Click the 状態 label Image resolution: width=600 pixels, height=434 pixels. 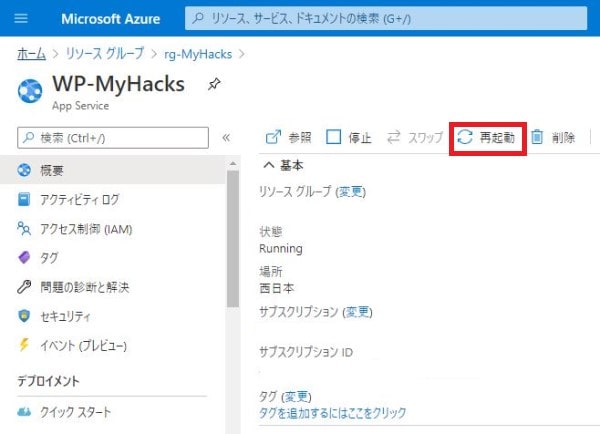(271, 232)
